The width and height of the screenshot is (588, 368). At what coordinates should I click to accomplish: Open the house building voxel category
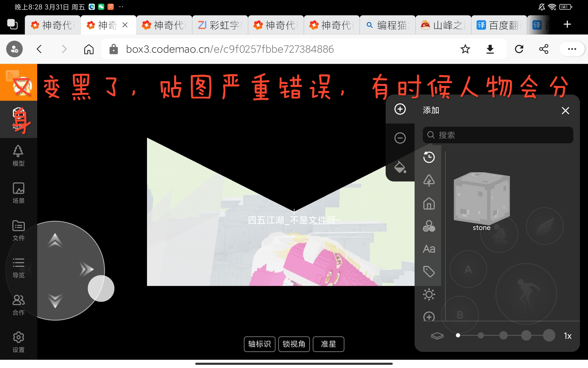[429, 204]
